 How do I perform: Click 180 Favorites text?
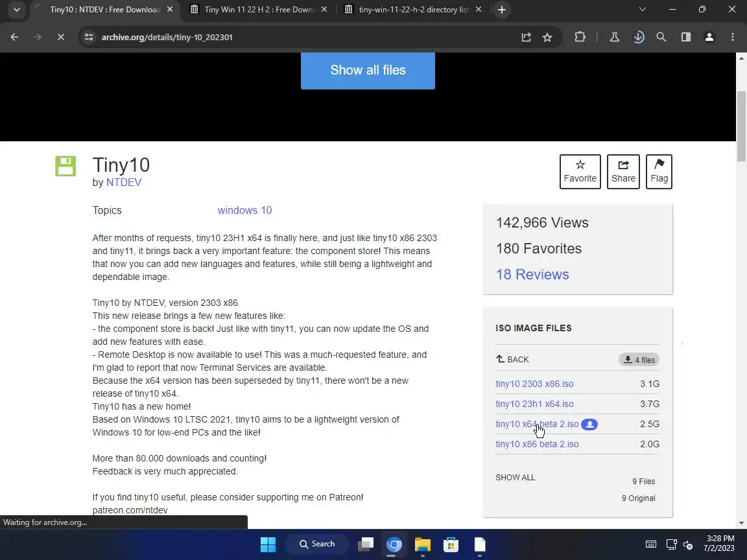(539, 248)
